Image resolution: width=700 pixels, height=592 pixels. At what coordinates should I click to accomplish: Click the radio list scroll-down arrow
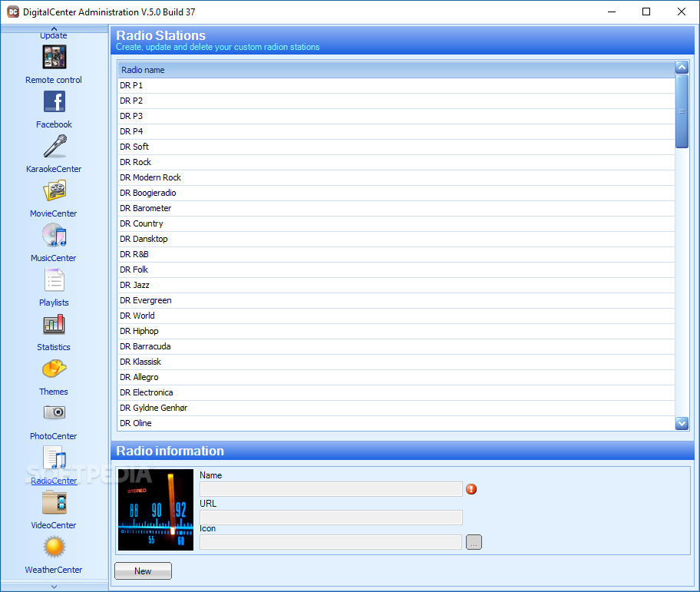(682, 423)
